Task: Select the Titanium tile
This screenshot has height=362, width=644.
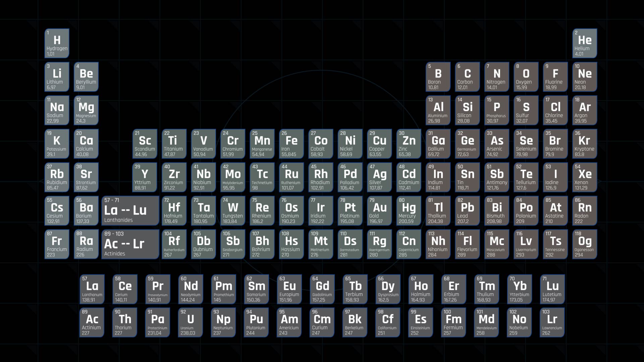Action: tap(174, 144)
